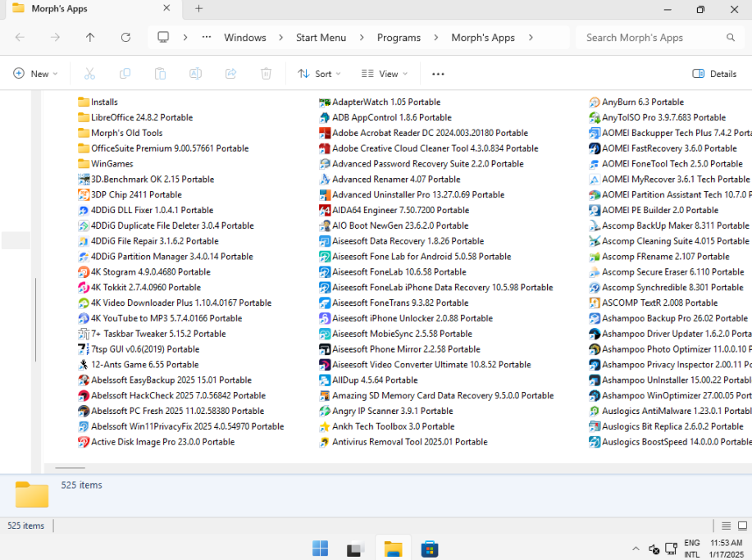Image resolution: width=752 pixels, height=560 pixels.
Task: Open Microsoft Store from taskbar
Action: click(429, 549)
